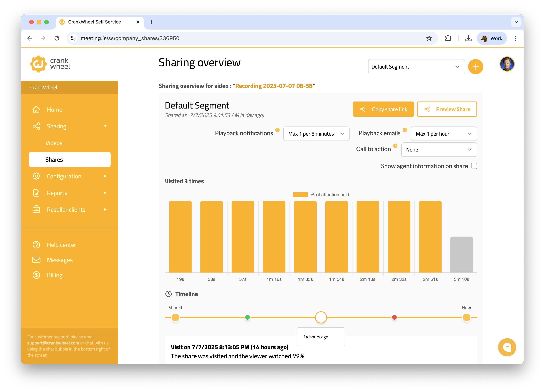Image resolution: width=545 pixels, height=392 pixels.
Task: Open the chat bubble support widget
Action: [507, 347]
